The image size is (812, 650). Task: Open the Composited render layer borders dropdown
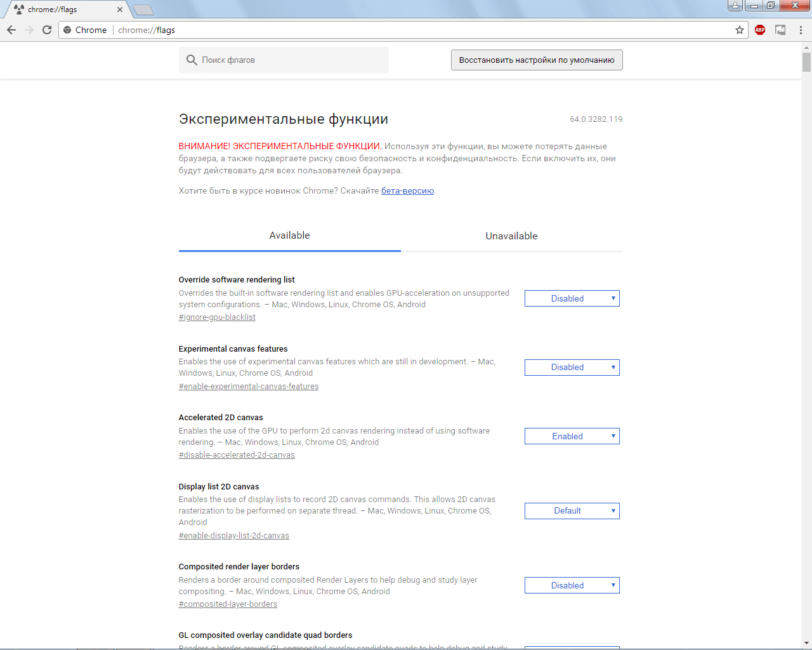pyautogui.click(x=572, y=585)
